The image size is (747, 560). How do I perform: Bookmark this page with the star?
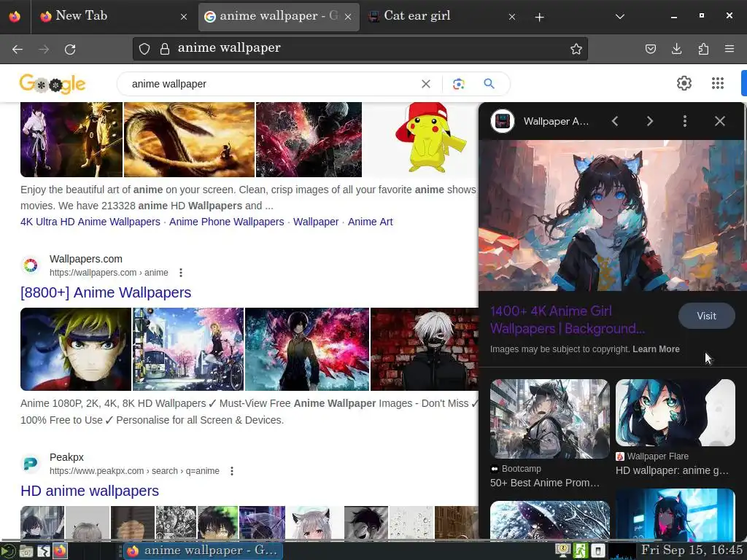(576, 49)
